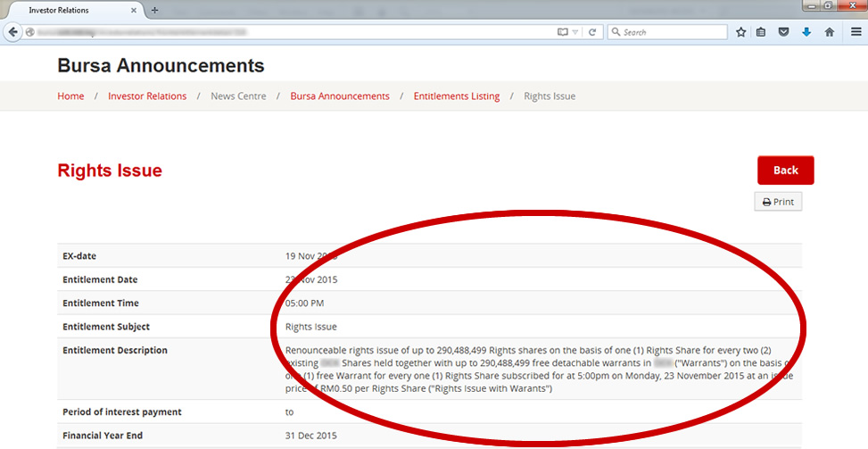The height and width of the screenshot is (449, 868).
Task: Open the URL history dropdown arrow
Action: [578, 32]
